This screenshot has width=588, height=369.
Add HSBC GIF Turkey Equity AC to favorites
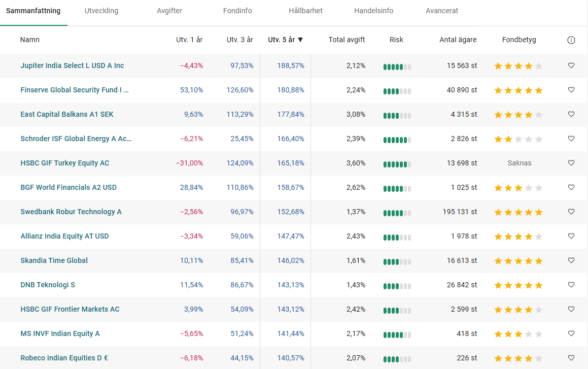coord(571,163)
